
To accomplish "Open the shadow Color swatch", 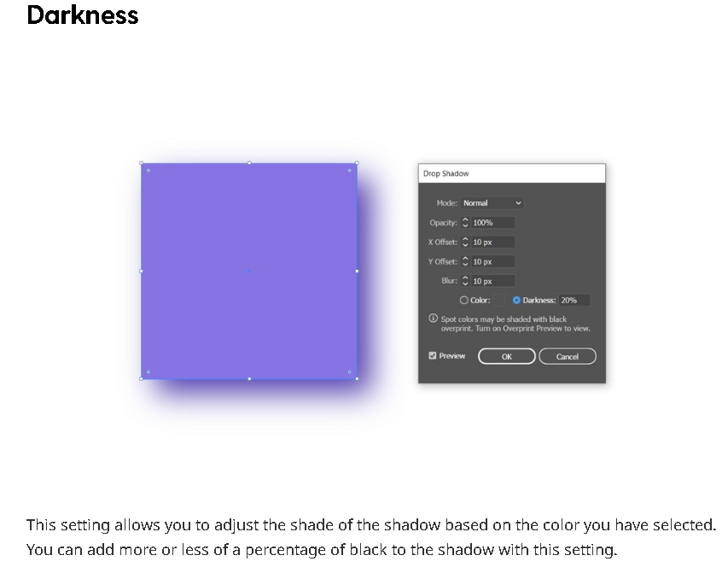I will [499, 301].
